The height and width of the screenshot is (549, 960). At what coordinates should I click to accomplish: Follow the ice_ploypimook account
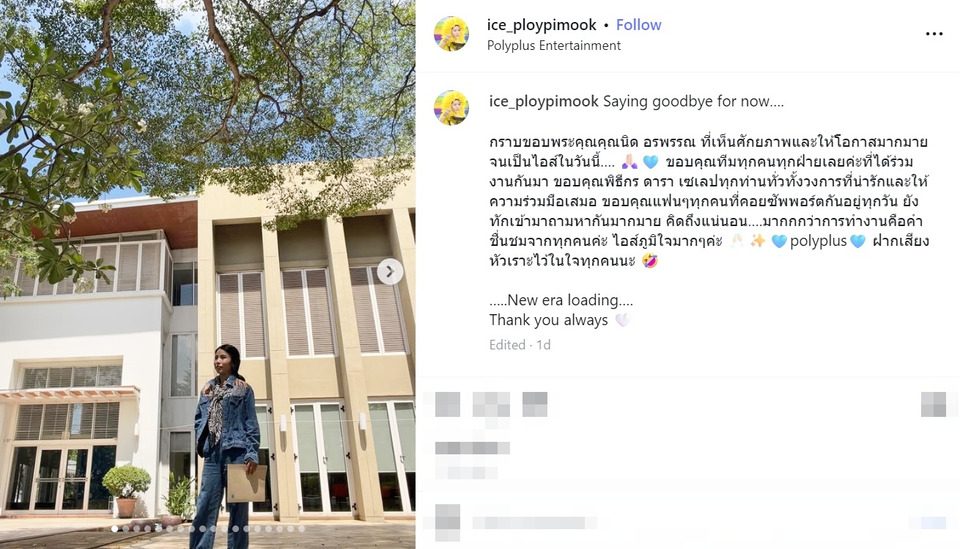point(639,25)
